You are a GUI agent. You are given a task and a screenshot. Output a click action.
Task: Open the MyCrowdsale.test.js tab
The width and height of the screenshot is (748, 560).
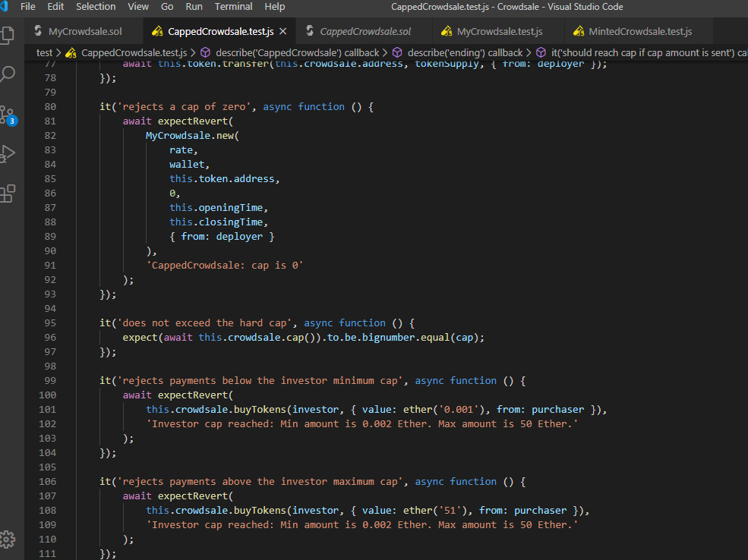point(499,31)
